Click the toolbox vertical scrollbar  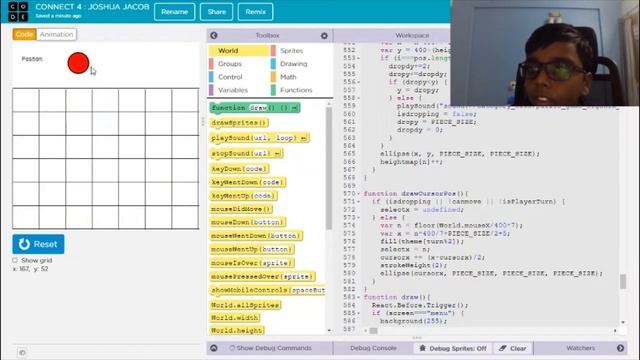click(x=329, y=168)
